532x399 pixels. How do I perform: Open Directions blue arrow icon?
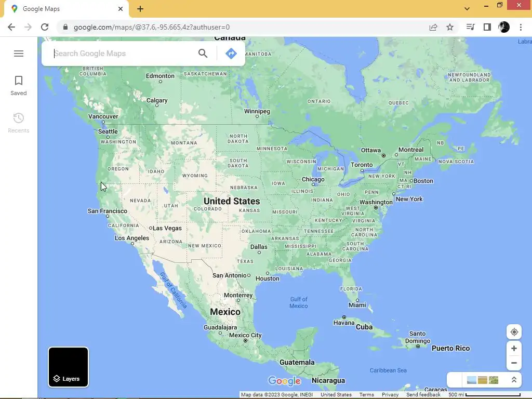pyautogui.click(x=231, y=54)
